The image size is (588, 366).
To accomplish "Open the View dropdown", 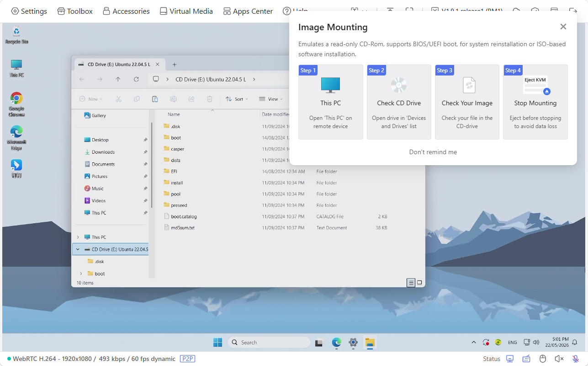I will point(270,99).
